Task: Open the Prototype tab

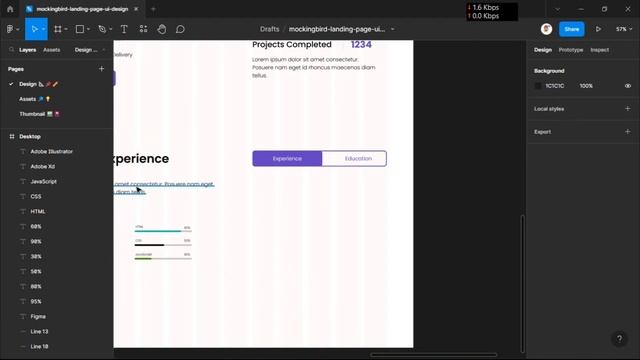Action: pos(571,50)
